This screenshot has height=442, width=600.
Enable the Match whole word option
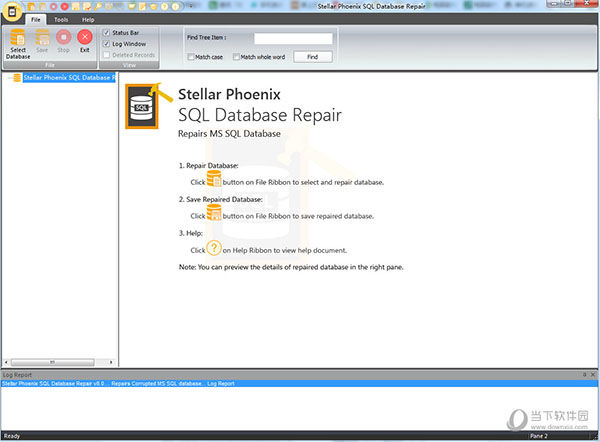tap(236, 57)
